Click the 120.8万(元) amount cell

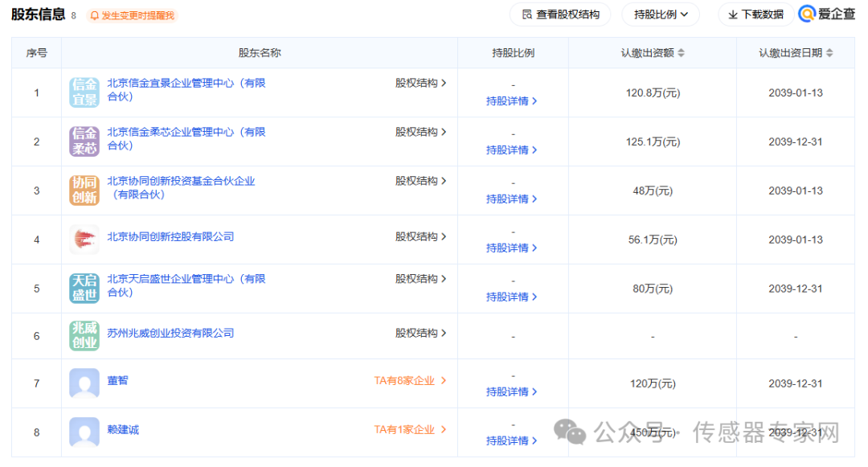point(653,93)
